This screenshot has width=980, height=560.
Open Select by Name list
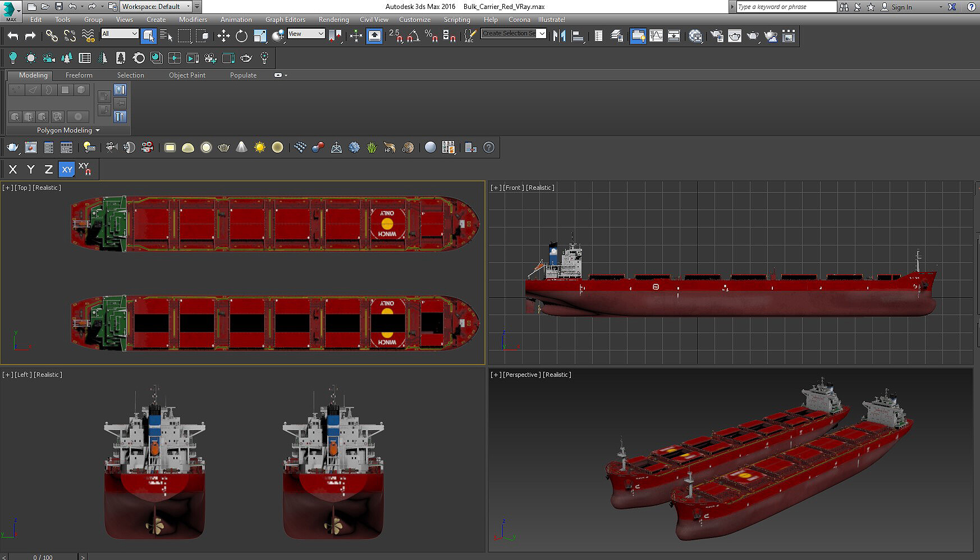(166, 36)
